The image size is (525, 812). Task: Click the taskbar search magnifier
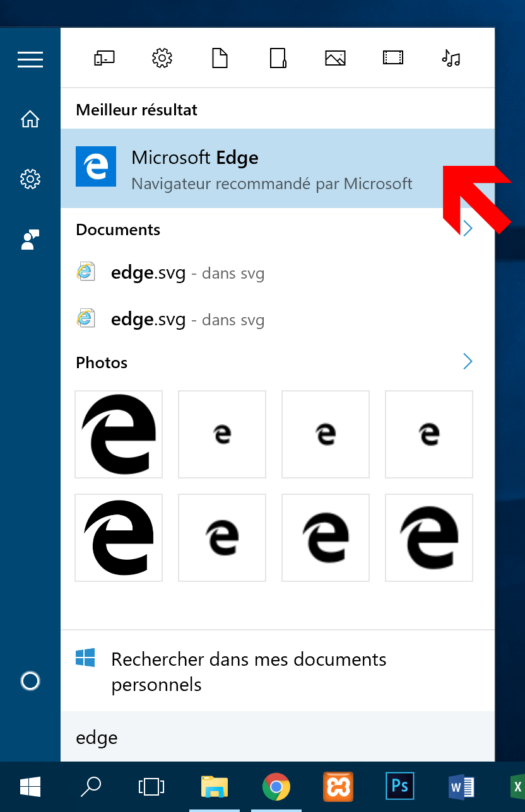(91, 787)
